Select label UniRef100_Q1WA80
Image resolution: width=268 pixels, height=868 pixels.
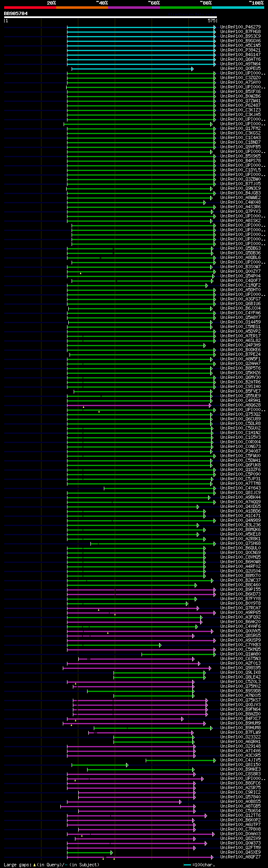click(240, 654)
